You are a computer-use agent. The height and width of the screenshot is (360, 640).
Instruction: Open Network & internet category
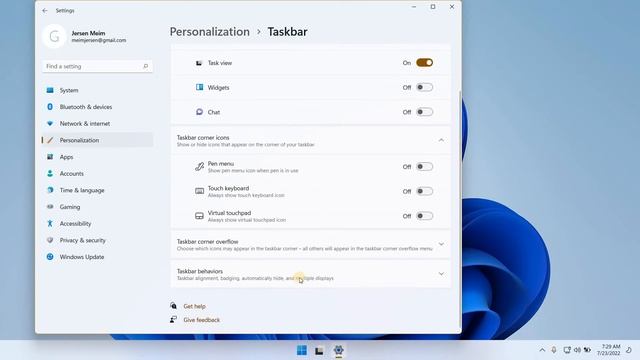click(x=98, y=123)
